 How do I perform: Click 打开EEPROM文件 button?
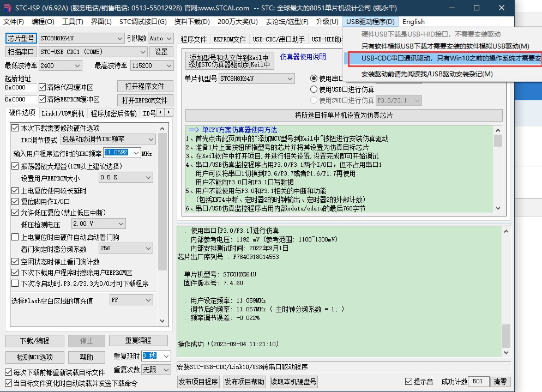tap(145, 100)
